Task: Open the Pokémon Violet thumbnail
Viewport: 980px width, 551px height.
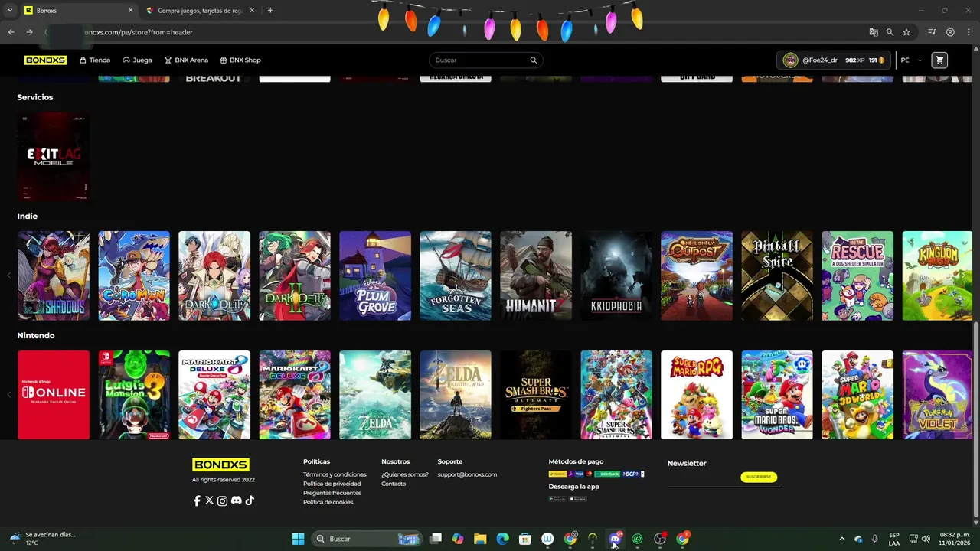Action: point(938,395)
